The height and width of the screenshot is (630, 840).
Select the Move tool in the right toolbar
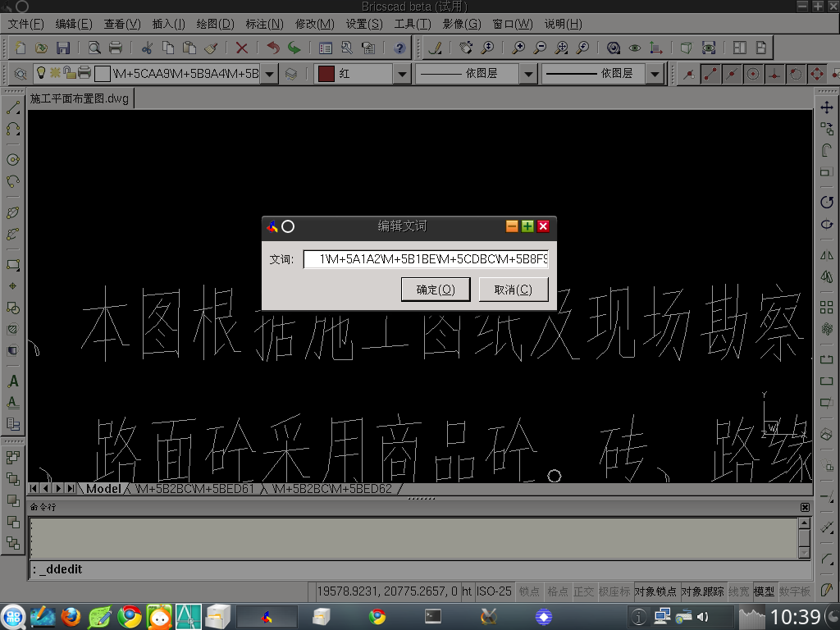[x=827, y=107]
